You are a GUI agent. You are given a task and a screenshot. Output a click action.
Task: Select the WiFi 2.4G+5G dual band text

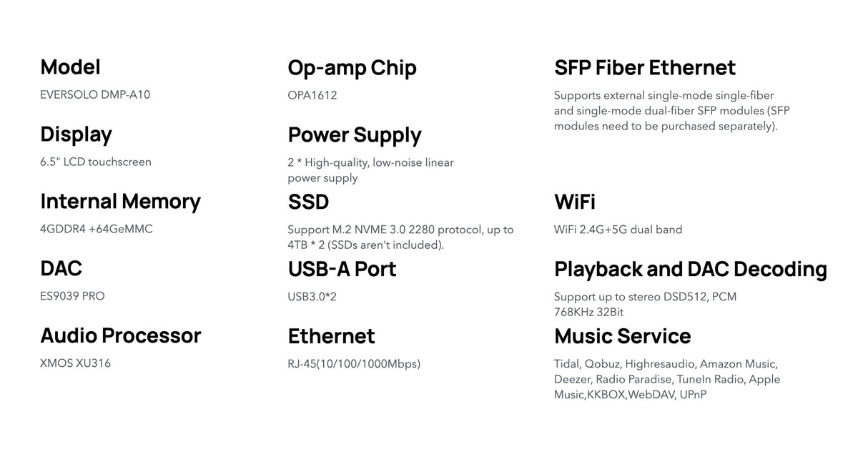pyautogui.click(x=618, y=230)
